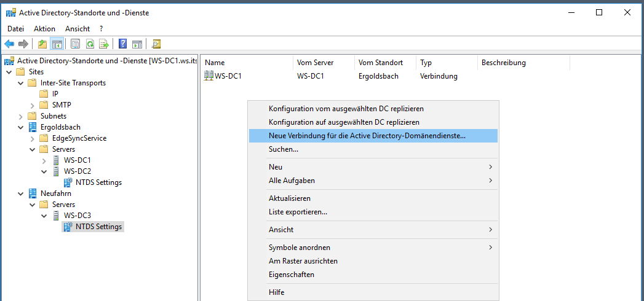
Task: Click the Find magnifier toolbar icon
Action: (x=156, y=44)
